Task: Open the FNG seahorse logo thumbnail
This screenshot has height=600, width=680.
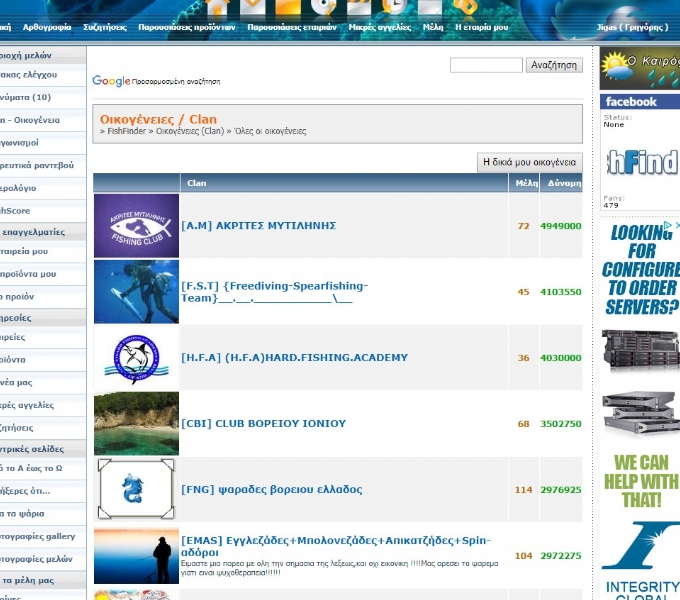Action: coord(136,489)
